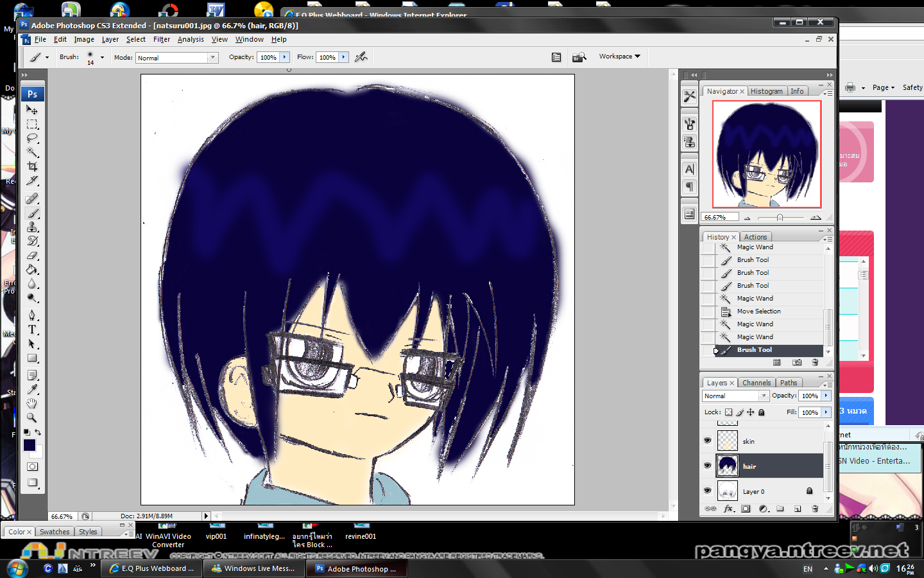This screenshot has width=924, height=578.
Task: Toggle lock position
Action: (x=750, y=412)
